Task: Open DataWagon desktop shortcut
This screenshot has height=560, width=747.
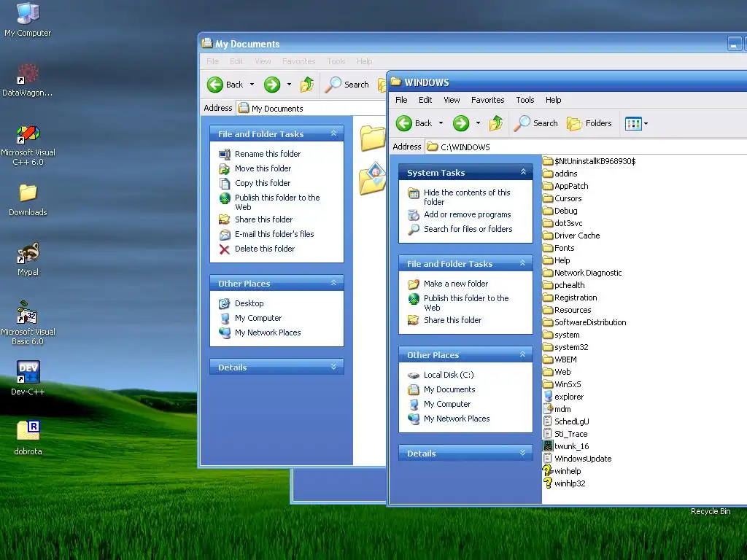Action: point(28,79)
